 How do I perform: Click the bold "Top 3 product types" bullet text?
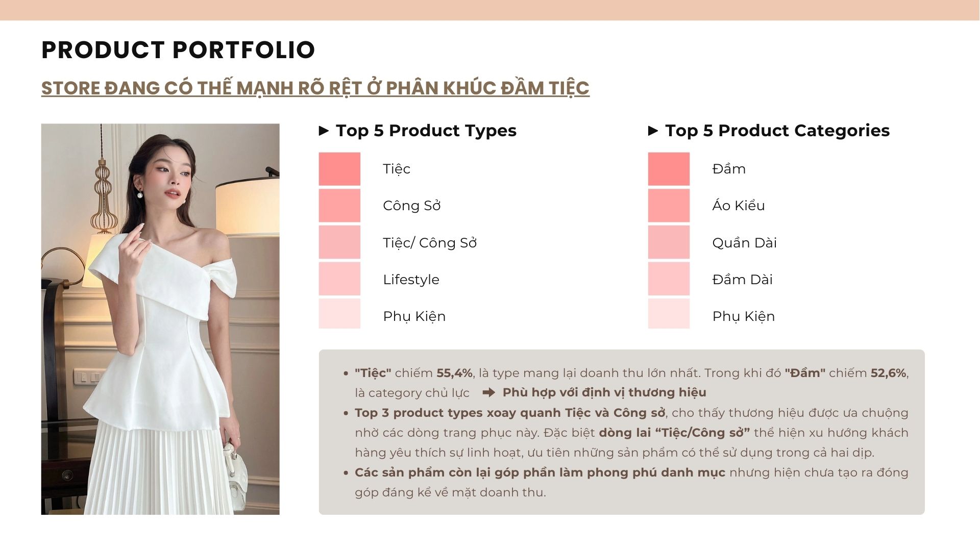(x=510, y=413)
